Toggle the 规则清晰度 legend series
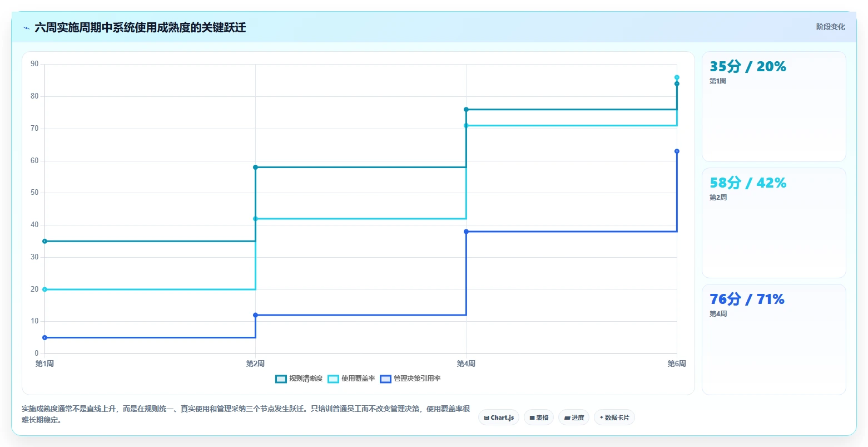Image resolution: width=868 pixels, height=447 pixels. 299,379
